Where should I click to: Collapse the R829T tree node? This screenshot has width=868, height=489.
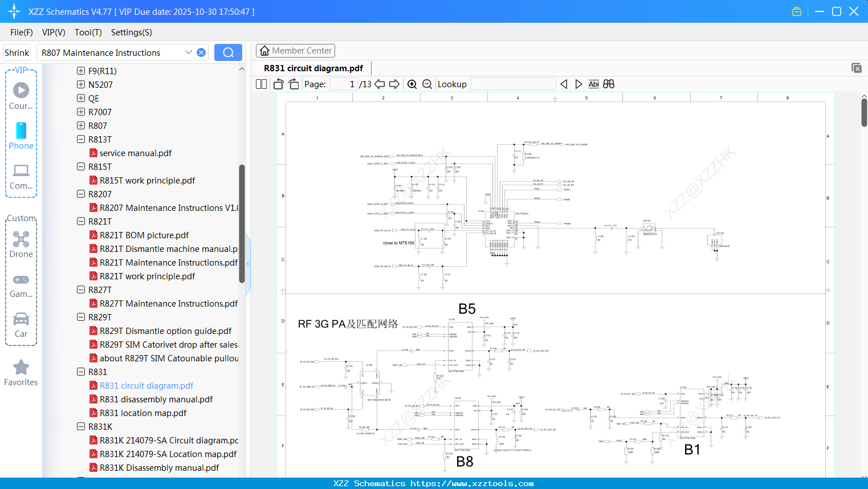(80, 317)
